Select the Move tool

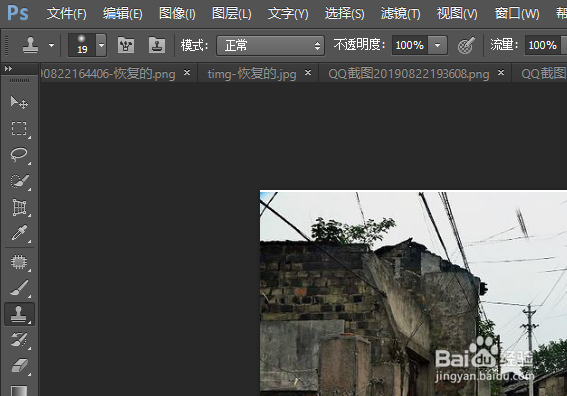click(19, 102)
